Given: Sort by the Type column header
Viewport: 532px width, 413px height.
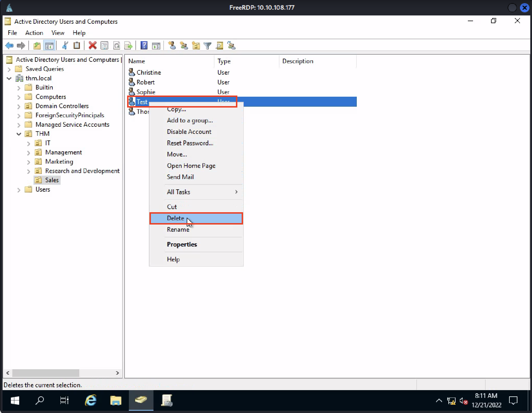Looking at the screenshot, I should click(x=247, y=61).
